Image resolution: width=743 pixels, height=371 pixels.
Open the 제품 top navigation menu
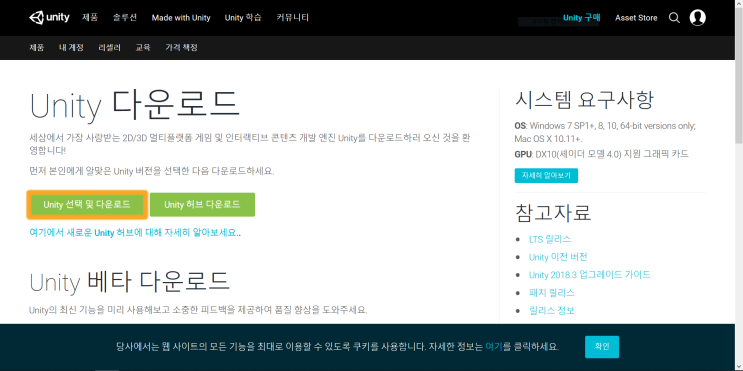[90, 18]
